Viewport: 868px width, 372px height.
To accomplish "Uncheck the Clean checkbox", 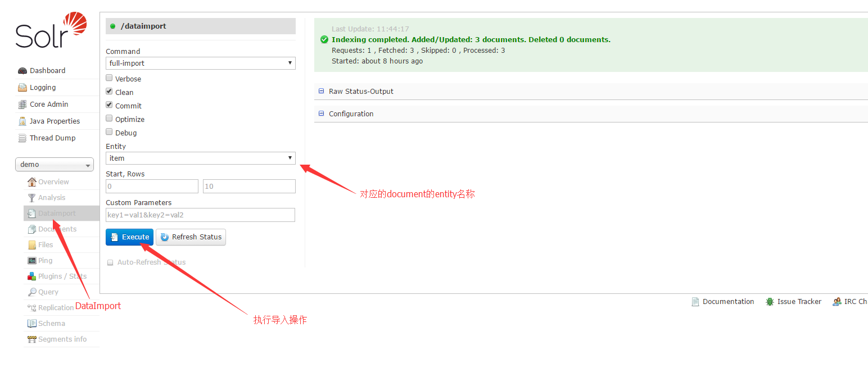I will 110,92.
